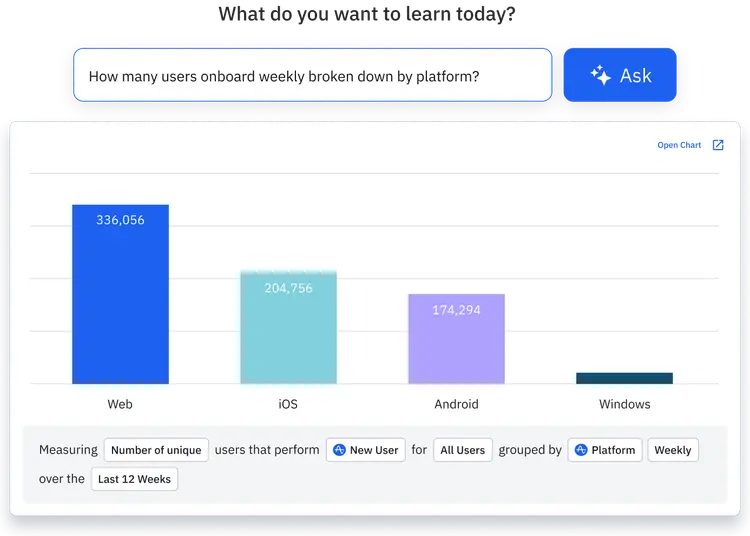Select the Platform grouping chip
This screenshot has width=750, height=536.
[605, 450]
